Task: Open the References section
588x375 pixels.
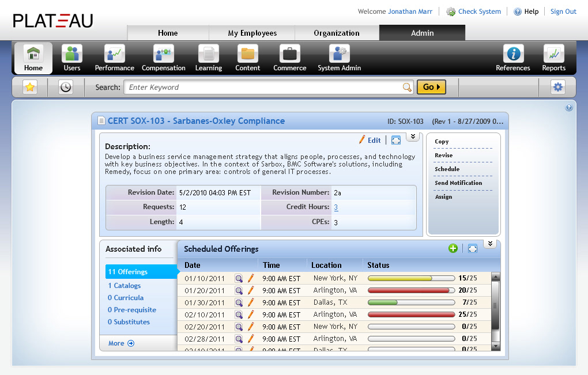Action: click(x=513, y=58)
